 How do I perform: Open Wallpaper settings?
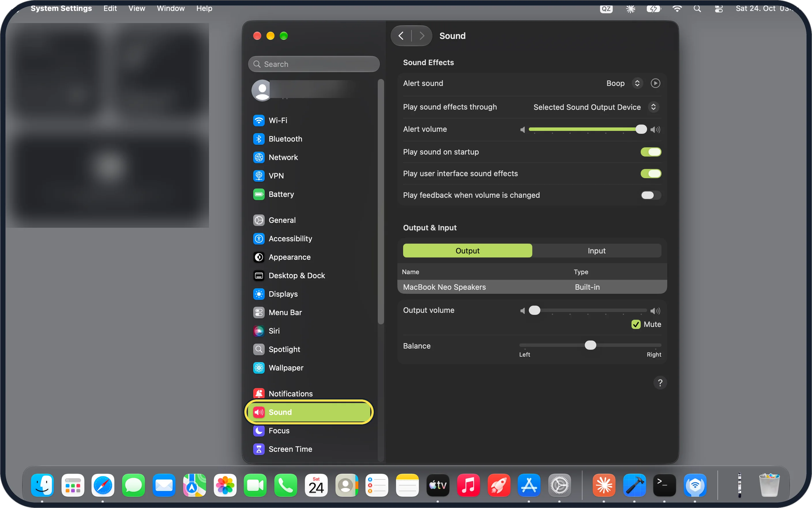click(x=309, y=368)
